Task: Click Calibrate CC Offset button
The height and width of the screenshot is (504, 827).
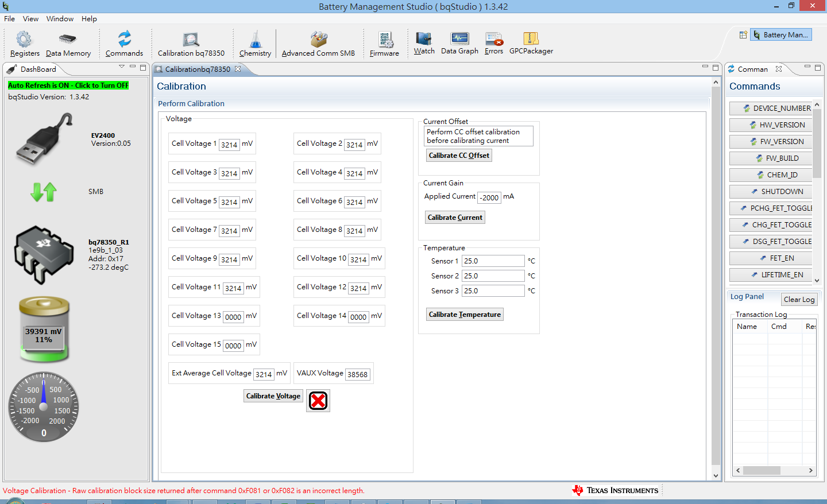Action: [x=459, y=156]
